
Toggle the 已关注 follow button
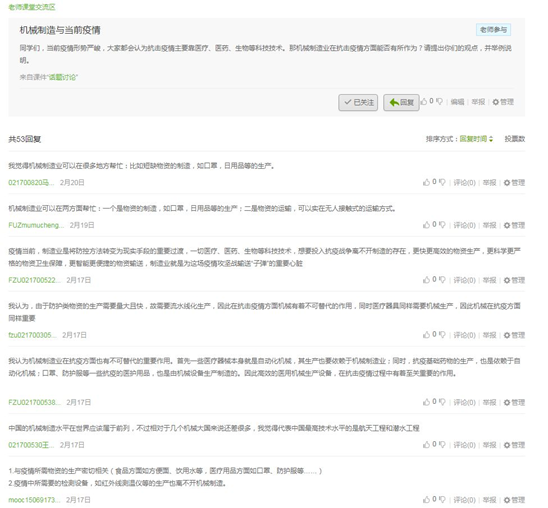click(x=358, y=102)
